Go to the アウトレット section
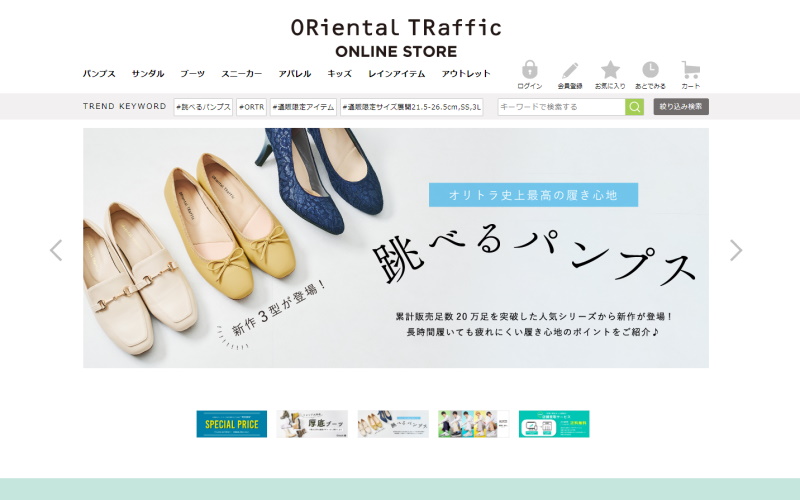Screen dimensions: 800x500 tap(466, 74)
